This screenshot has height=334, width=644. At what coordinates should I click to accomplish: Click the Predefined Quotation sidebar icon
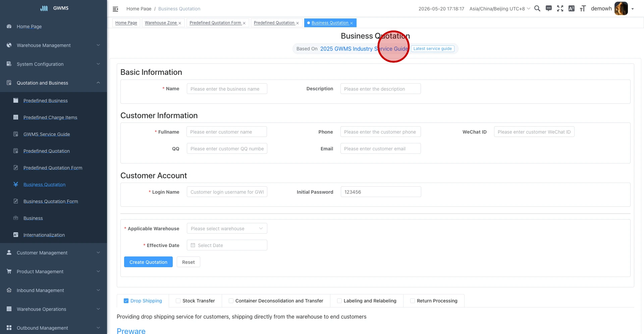click(16, 151)
